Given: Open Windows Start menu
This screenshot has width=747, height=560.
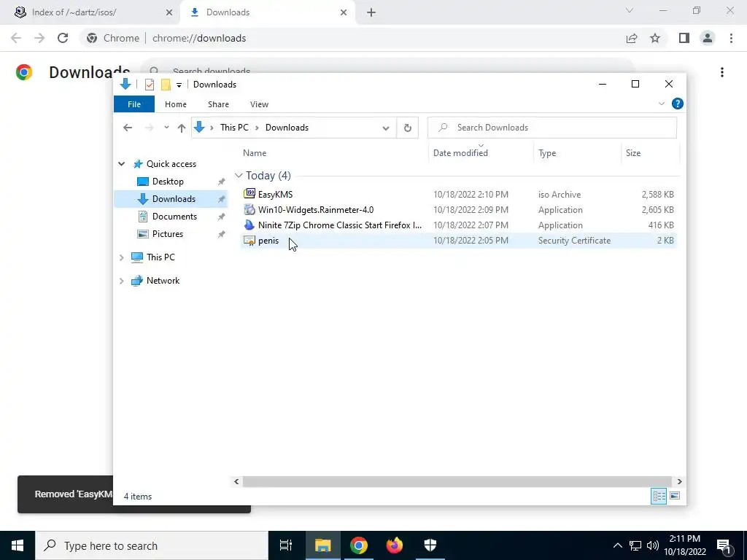Looking at the screenshot, I should (18, 545).
